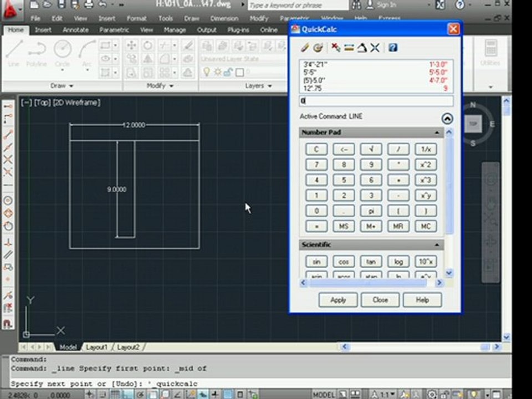The image size is (532, 399).
Task: Click the Rectangle tool in Draw panel
Action: 105,45
